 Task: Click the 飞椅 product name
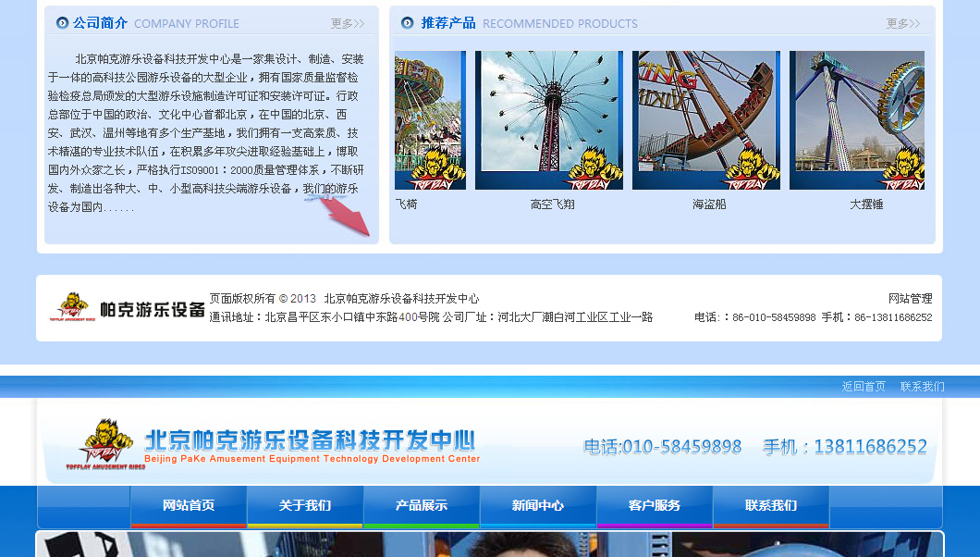(406, 204)
